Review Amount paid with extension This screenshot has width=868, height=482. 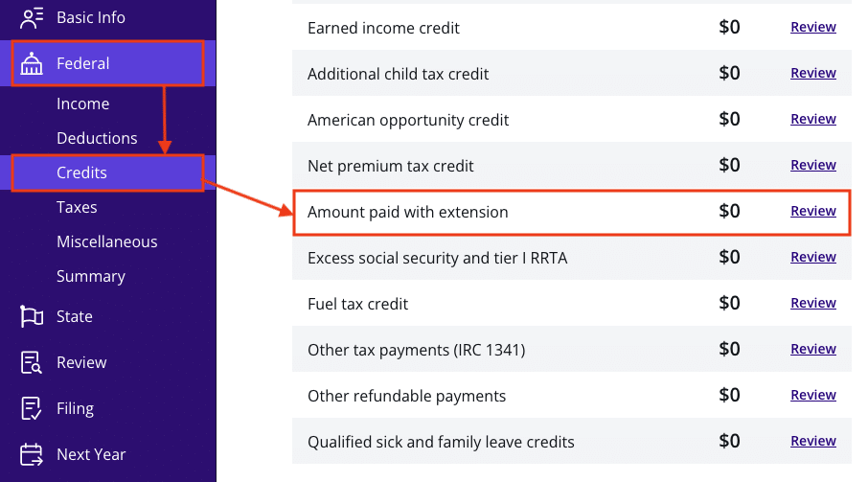812,211
